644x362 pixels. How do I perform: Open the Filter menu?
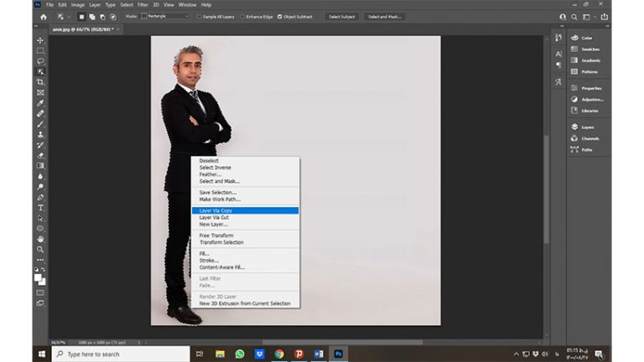[143, 4]
